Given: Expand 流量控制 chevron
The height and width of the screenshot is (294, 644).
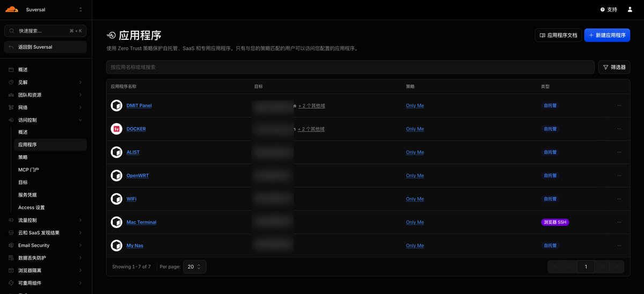Looking at the screenshot, I should point(80,220).
